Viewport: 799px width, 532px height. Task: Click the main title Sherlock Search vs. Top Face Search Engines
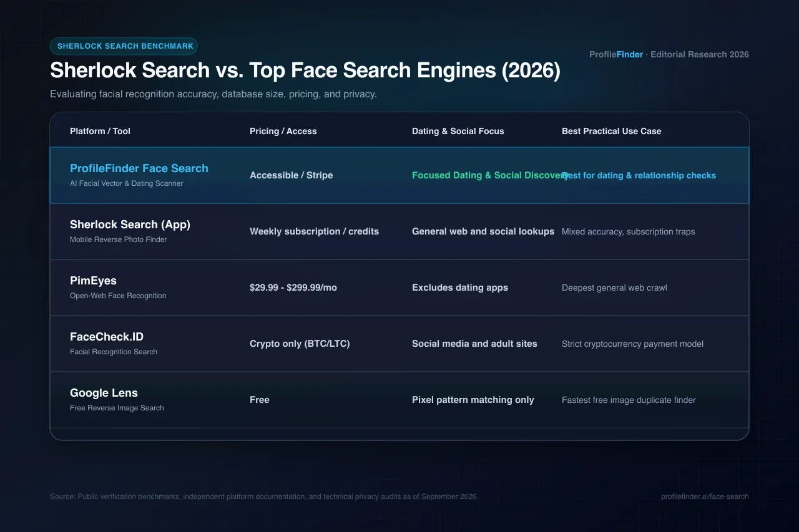click(305, 70)
